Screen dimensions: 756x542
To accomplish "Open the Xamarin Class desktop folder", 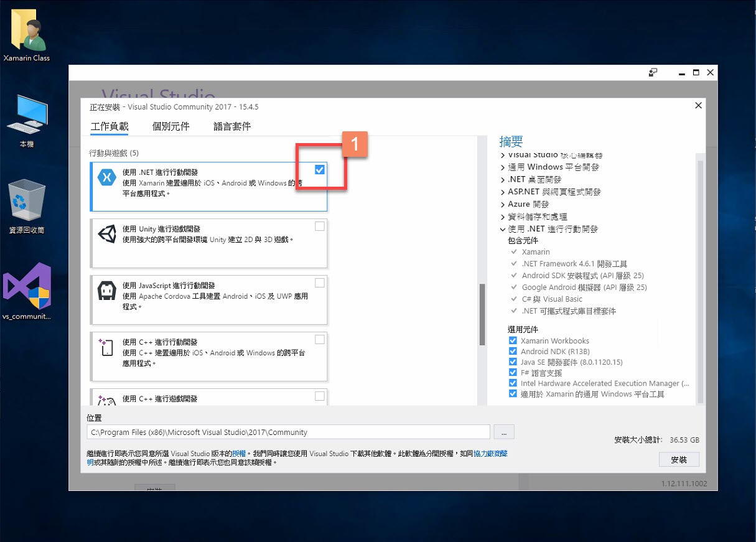I will tap(26, 34).
